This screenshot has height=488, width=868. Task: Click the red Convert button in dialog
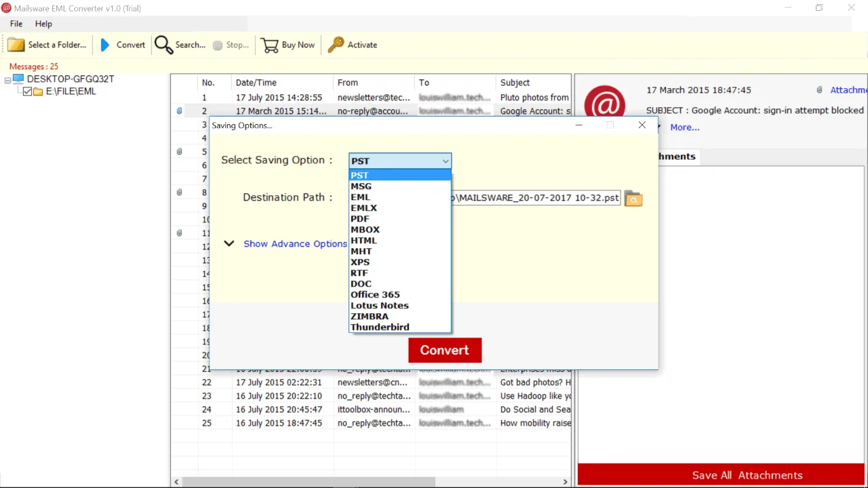coord(445,350)
